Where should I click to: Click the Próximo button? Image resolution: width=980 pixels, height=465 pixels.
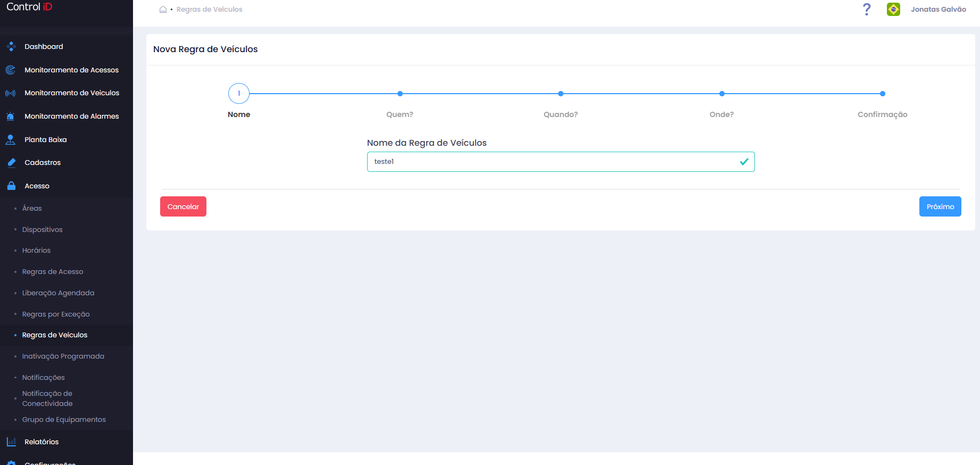point(940,206)
